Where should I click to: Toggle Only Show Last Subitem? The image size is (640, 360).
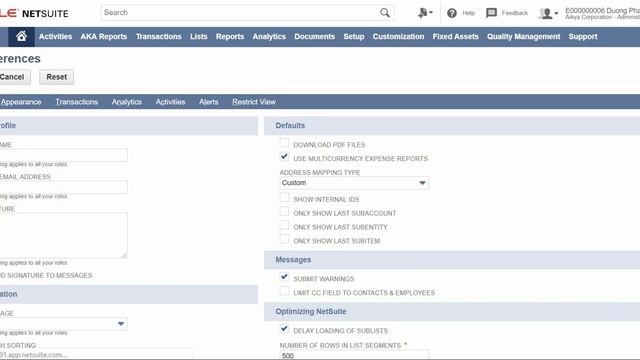click(x=284, y=239)
